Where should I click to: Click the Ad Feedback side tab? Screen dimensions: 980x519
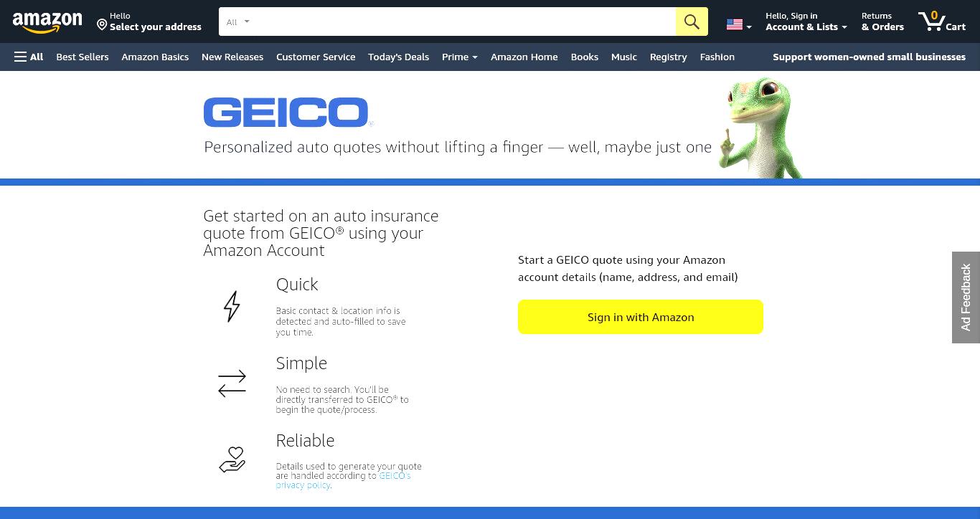(966, 297)
